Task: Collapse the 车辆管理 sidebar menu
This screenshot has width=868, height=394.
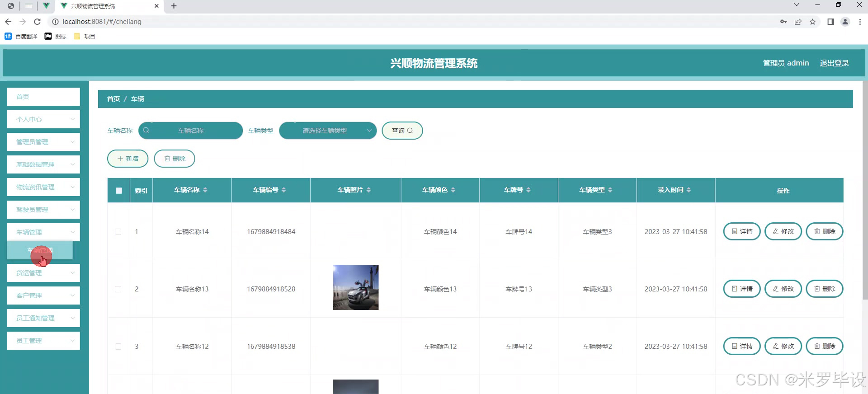Action: click(43, 232)
